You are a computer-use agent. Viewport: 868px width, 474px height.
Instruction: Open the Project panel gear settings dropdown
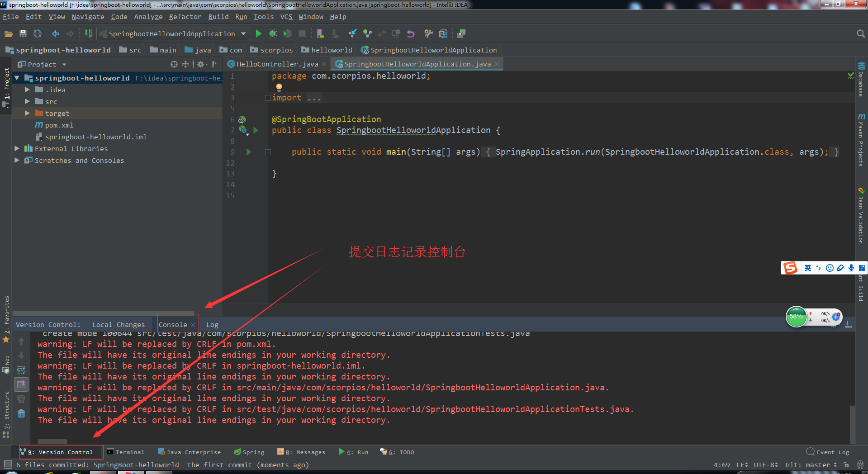[202, 64]
